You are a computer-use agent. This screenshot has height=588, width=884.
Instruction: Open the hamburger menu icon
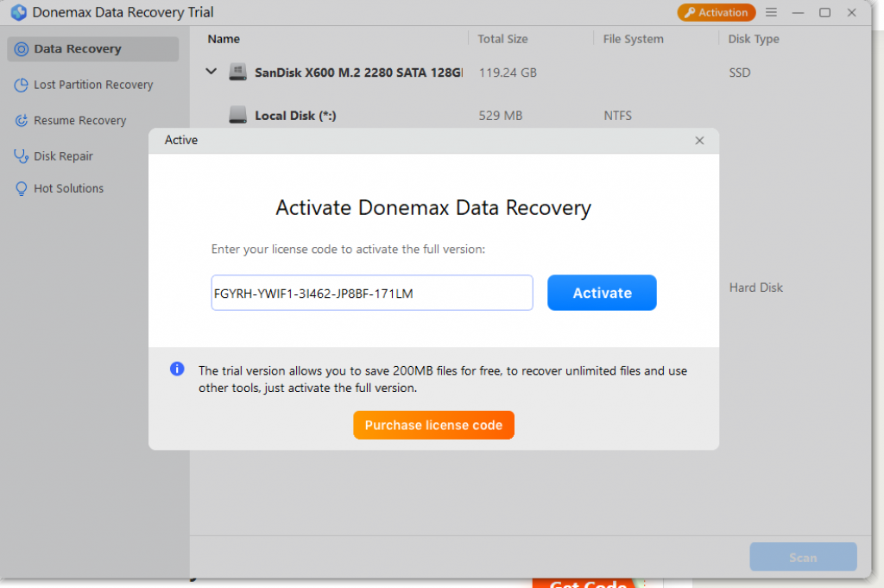click(x=771, y=12)
